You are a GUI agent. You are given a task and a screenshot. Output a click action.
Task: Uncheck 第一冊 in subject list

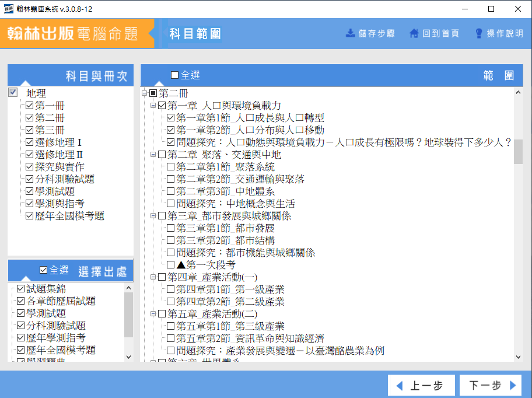[30, 106]
